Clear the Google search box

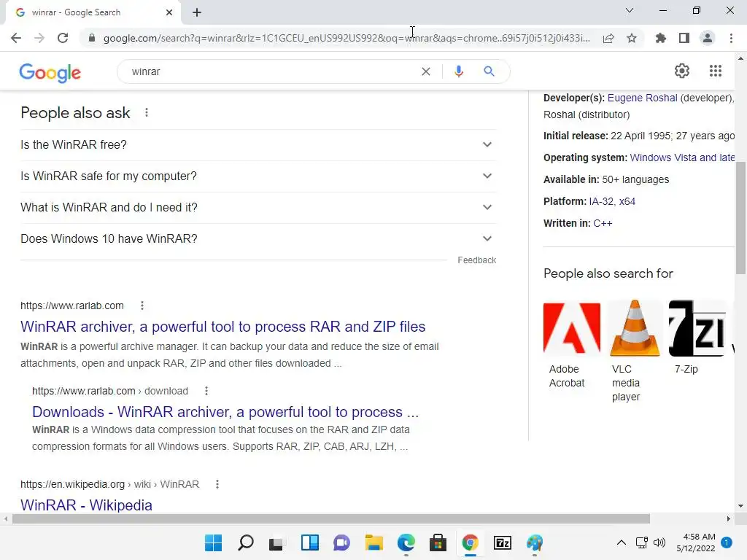coord(426,71)
